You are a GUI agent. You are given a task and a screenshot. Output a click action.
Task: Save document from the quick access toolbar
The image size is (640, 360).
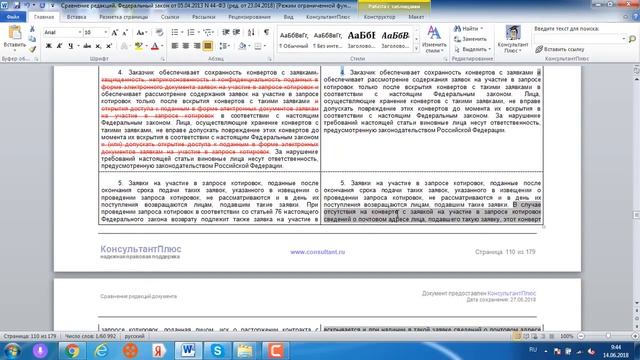point(17,6)
